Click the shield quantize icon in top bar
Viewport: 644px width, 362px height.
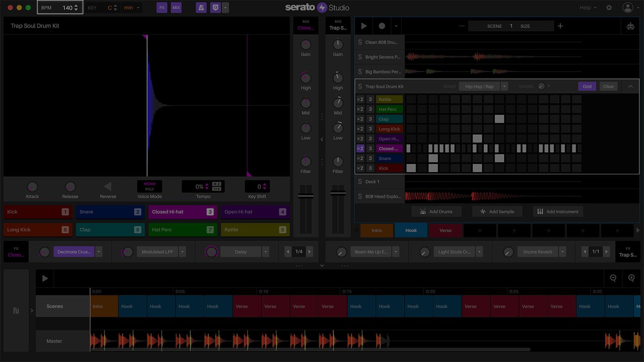215,8
